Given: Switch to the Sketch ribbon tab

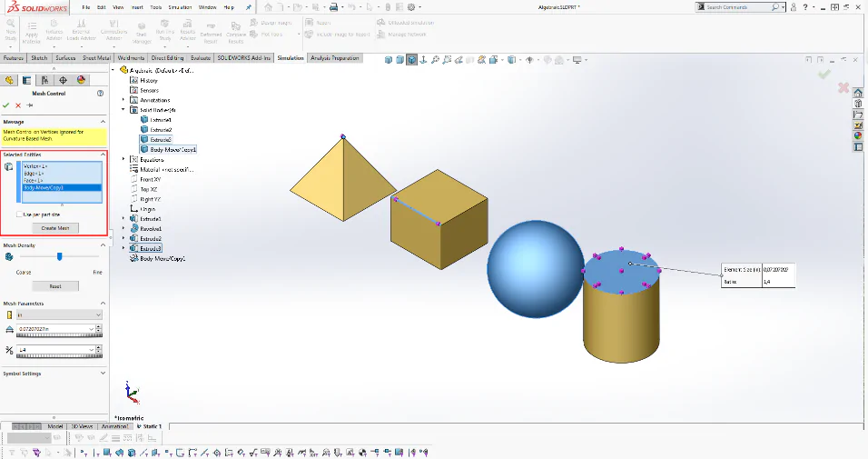Looking at the screenshot, I should (x=39, y=57).
